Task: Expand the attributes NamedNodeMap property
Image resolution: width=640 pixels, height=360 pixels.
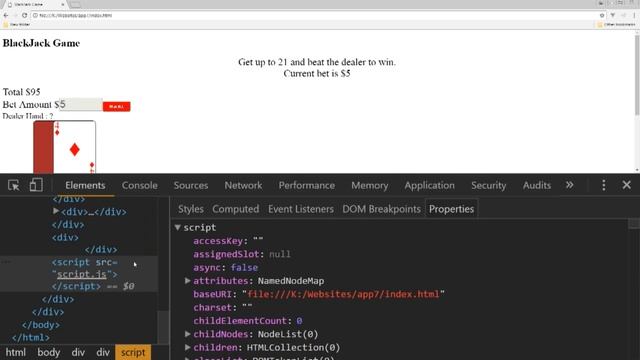Action: point(187,281)
